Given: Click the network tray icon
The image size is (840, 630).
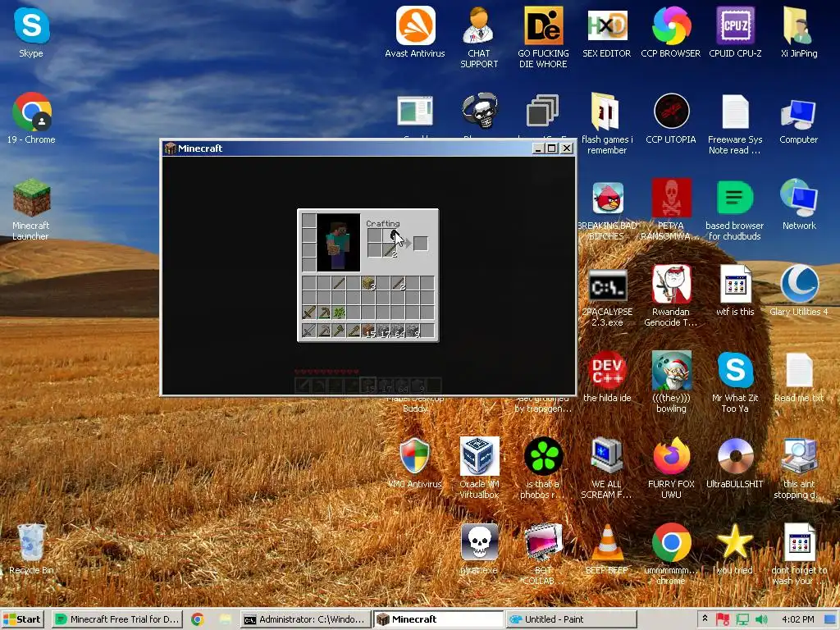Looking at the screenshot, I should click(x=742, y=619).
